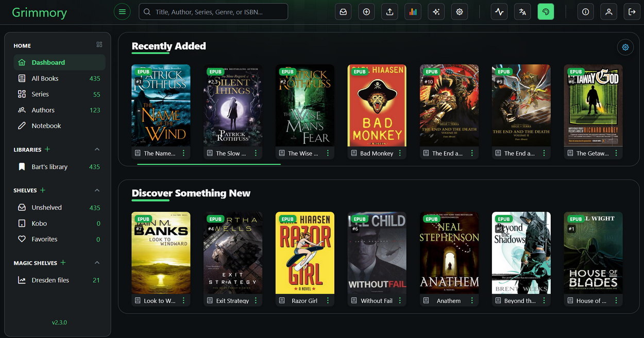Open the Unshelved shelf
Screen dimensions: 644x338
[x=59, y=208]
